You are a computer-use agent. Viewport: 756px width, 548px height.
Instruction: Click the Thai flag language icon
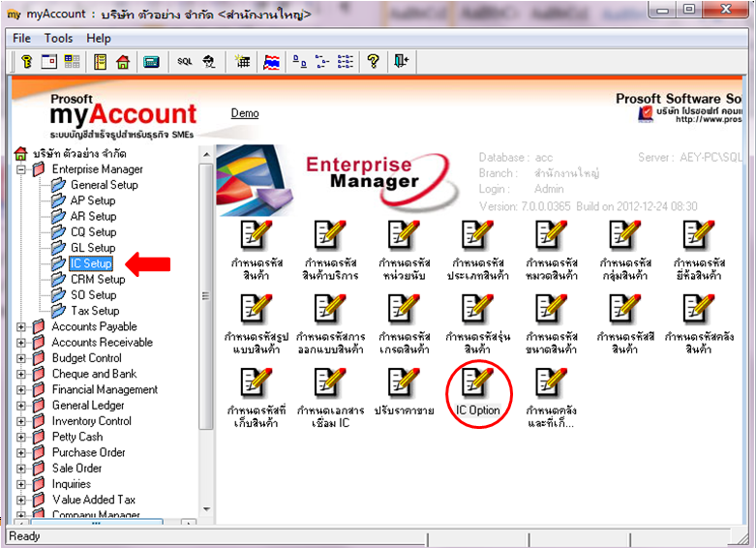click(x=271, y=62)
